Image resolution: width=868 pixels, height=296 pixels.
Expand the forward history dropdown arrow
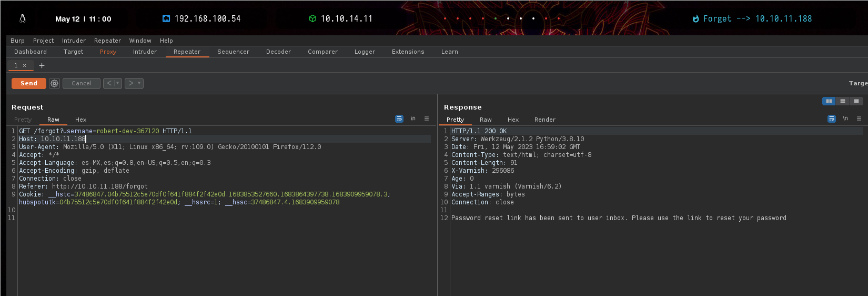tap(139, 83)
